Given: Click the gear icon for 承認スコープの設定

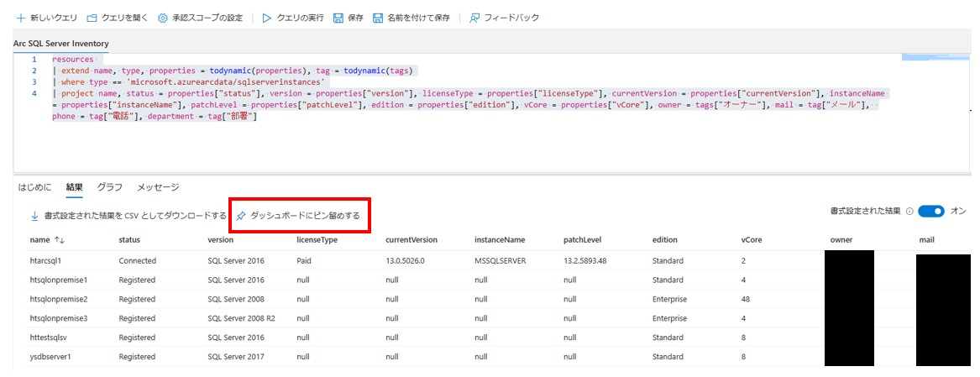Looking at the screenshot, I should tap(163, 18).
